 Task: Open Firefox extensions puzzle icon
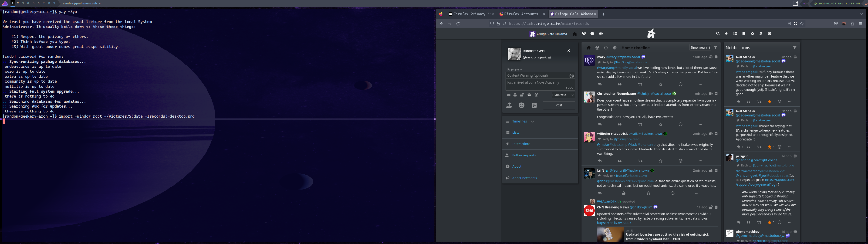coord(852,24)
